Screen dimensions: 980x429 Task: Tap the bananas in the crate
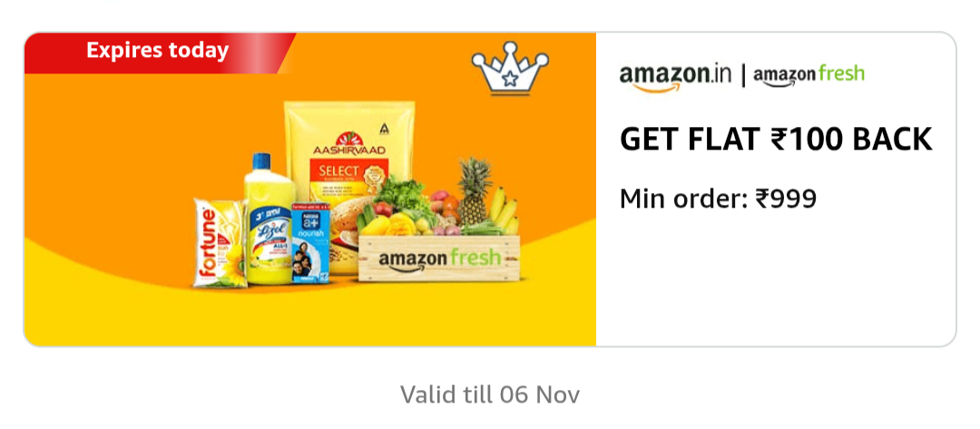click(x=505, y=212)
